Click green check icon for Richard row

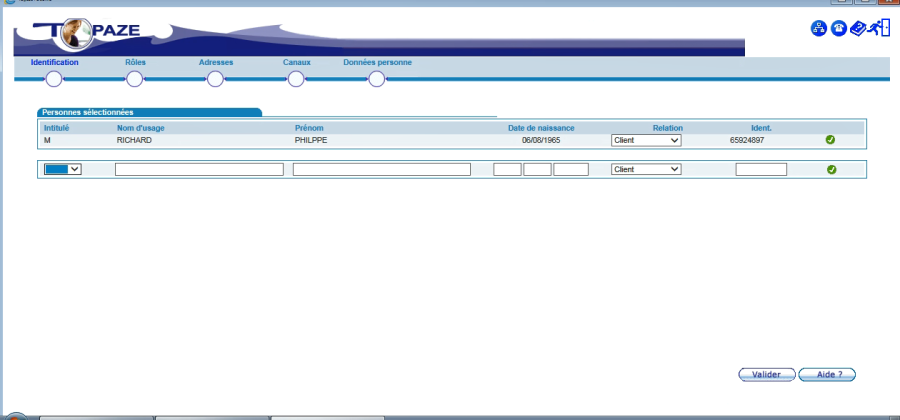click(x=830, y=140)
